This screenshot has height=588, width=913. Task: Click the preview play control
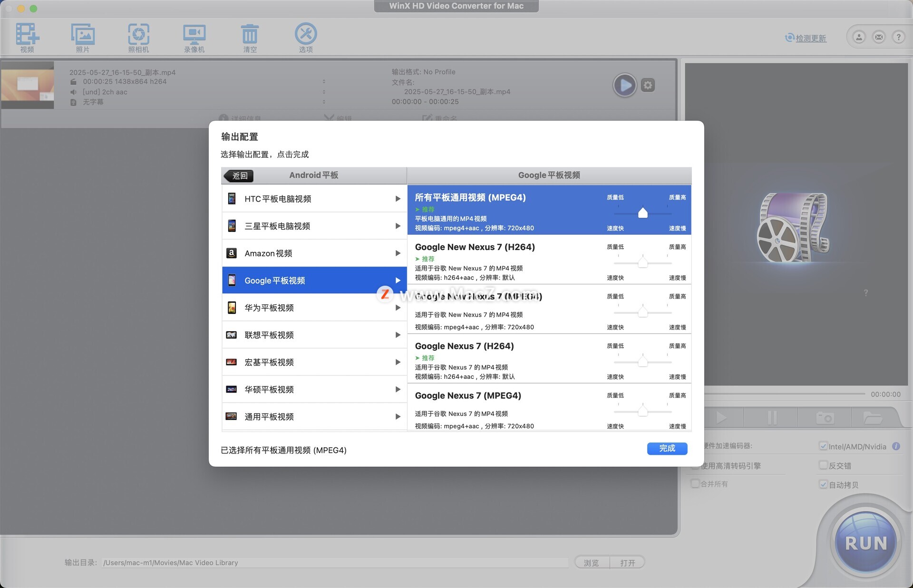(721, 418)
